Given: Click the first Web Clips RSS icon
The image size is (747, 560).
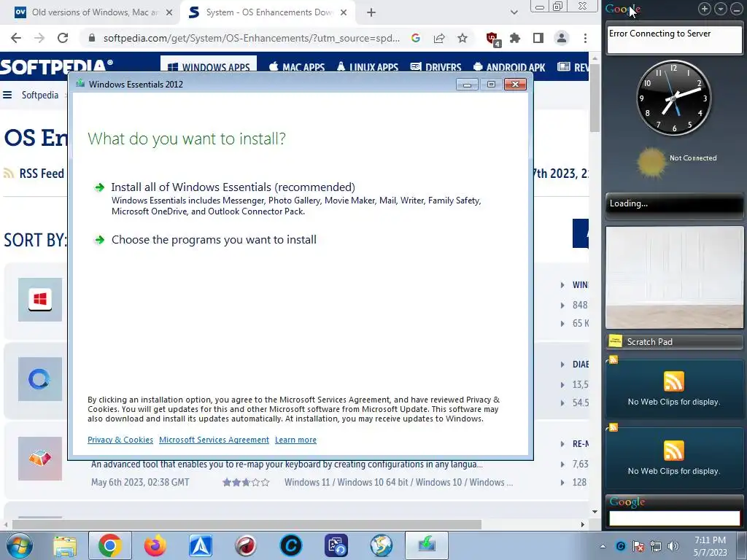Looking at the screenshot, I should point(673,381).
